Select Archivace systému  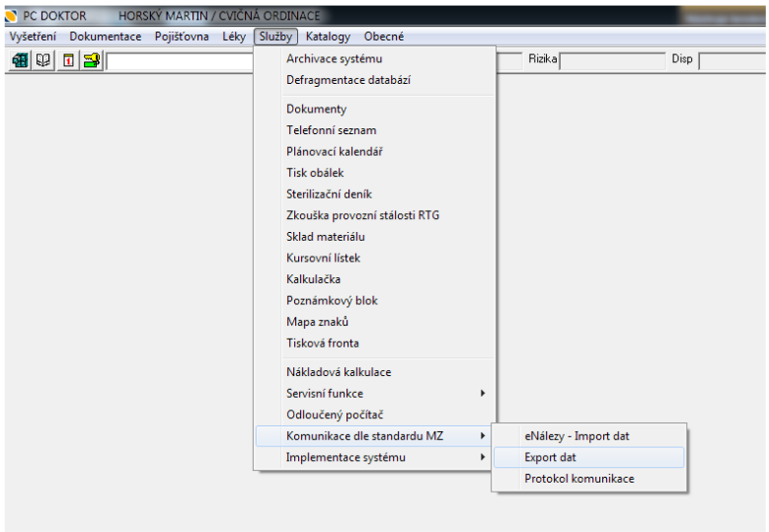click(x=334, y=58)
